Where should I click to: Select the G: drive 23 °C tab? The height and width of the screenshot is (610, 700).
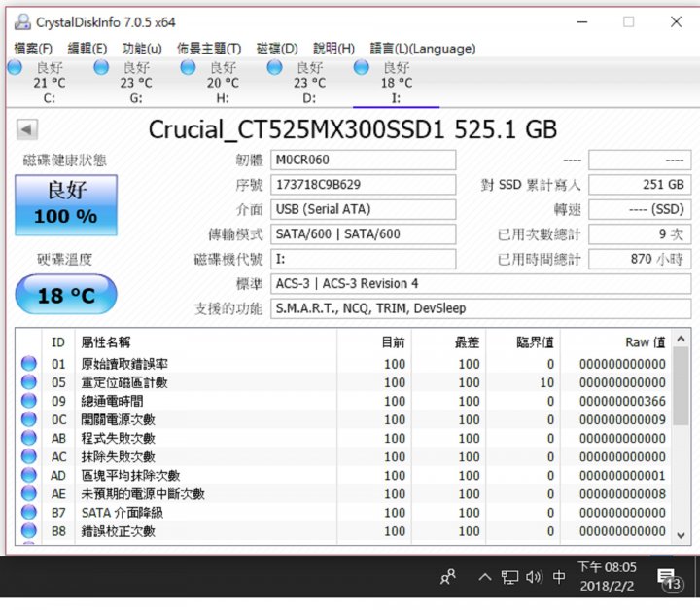pyautogui.click(x=136, y=83)
